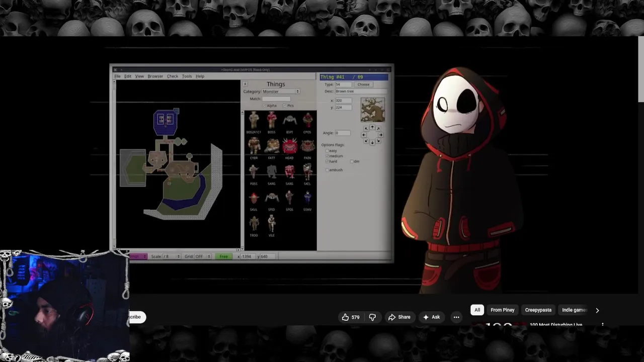Click the green Free button
This screenshot has width=644, height=362.
[223, 256]
